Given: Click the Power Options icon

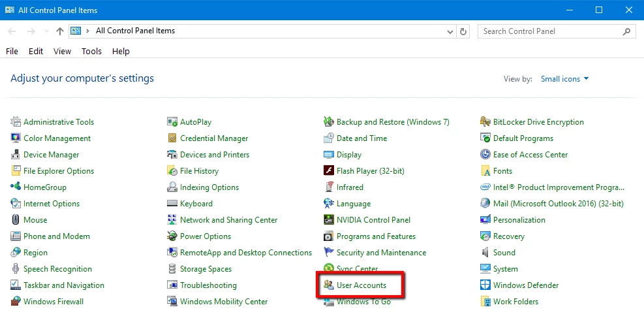Looking at the screenshot, I should [172, 236].
